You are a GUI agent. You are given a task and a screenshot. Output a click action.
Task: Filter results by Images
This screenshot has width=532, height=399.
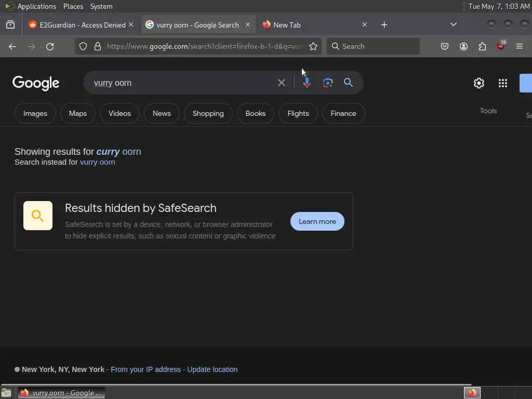(35, 113)
